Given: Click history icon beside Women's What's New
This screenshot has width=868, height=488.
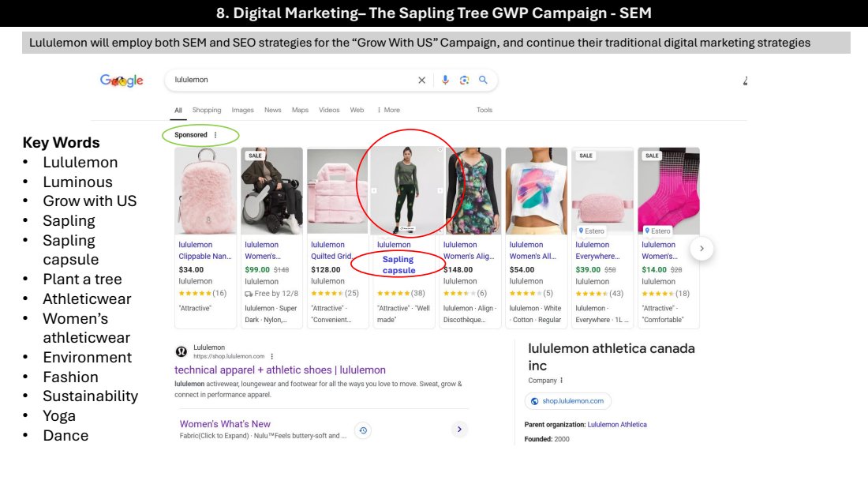Looking at the screenshot, I should point(363,430).
